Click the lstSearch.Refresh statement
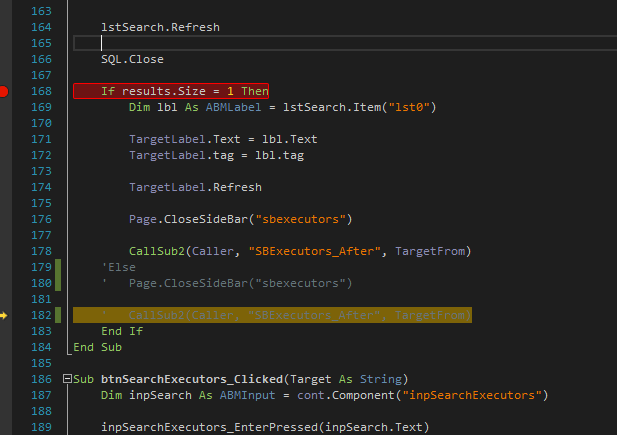 coord(160,27)
